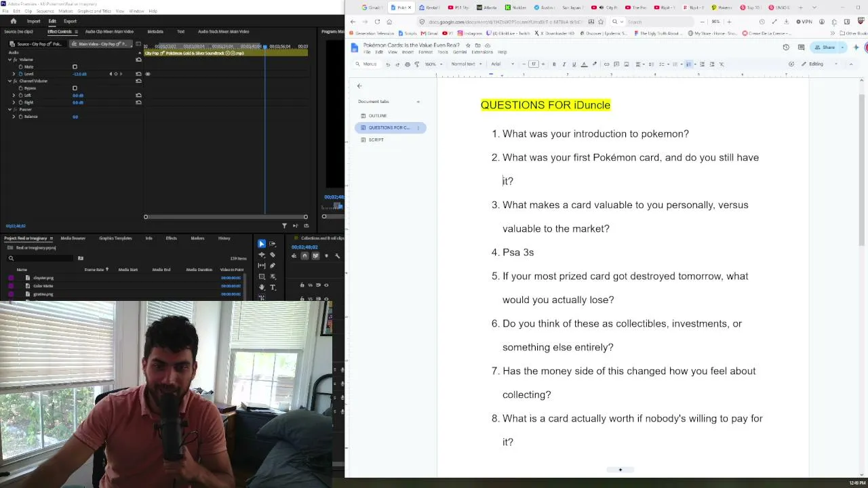Clear formatting in Docs toolbar
Viewport: 868px width, 488px height.
pyautogui.click(x=722, y=64)
